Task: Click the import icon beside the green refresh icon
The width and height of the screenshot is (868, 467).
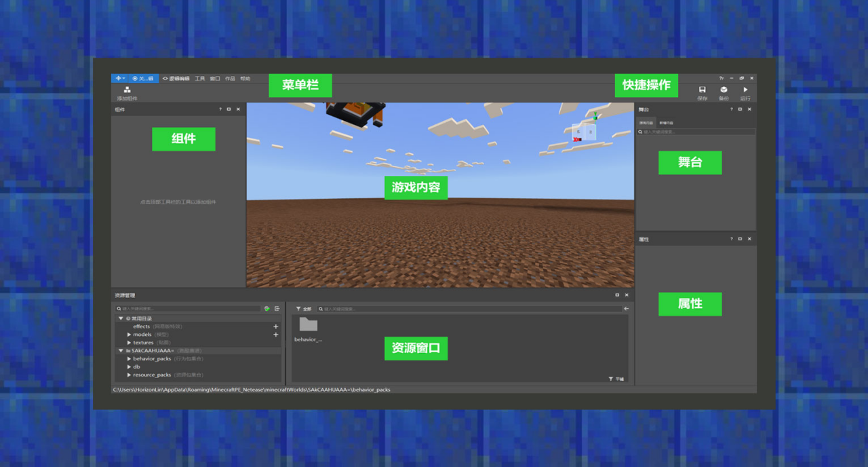Action: pos(277,309)
